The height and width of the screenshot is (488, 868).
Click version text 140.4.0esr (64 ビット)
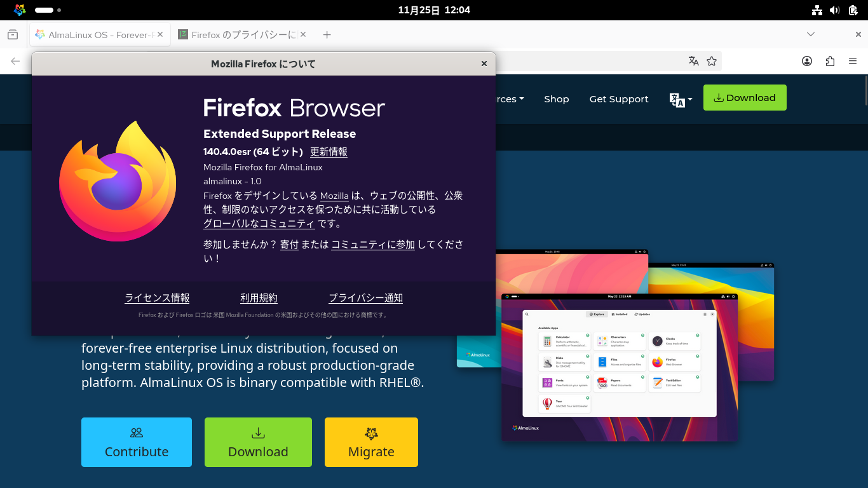pyautogui.click(x=253, y=152)
